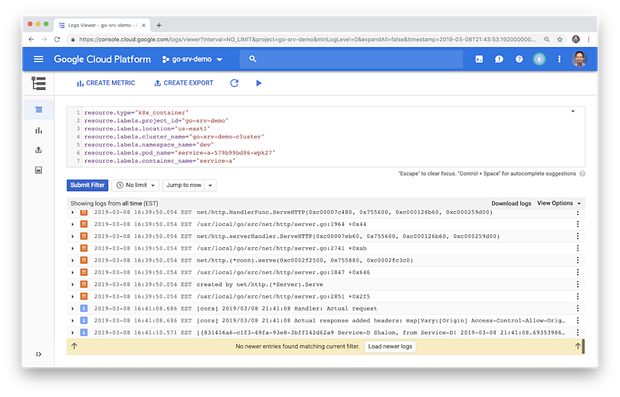The width and height of the screenshot is (620, 397).
Task: Close the Logs Viewer browser tab
Action: pyautogui.click(x=144, y=25)
